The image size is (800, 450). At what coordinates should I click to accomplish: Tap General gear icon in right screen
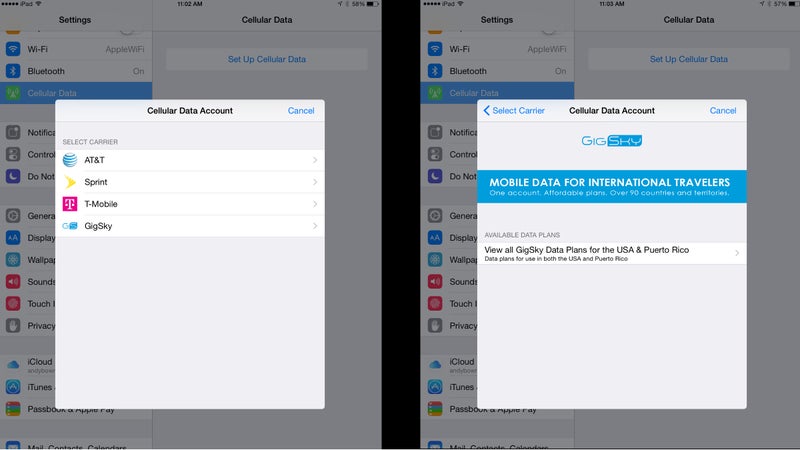tap(435, 216)
